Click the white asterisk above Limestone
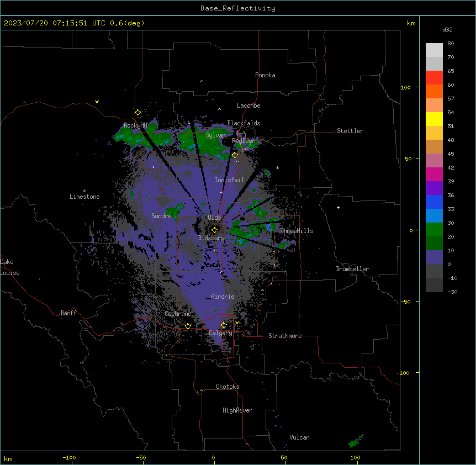This screenshot has height=465, width=476. [84, 191]
